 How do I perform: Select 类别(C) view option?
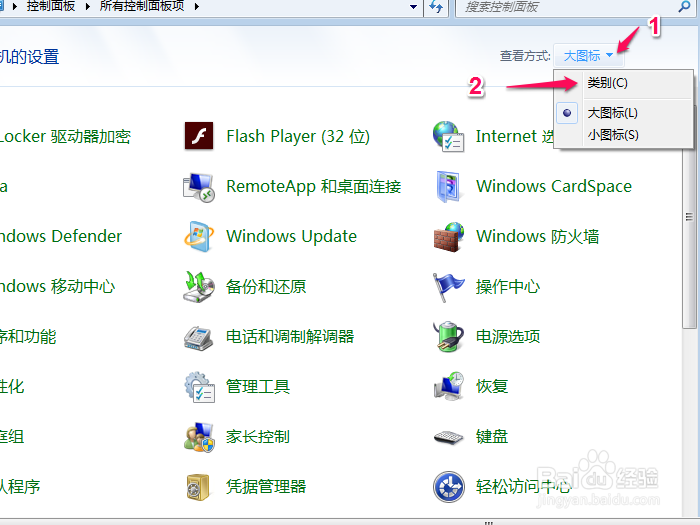(x=624, y=83)
